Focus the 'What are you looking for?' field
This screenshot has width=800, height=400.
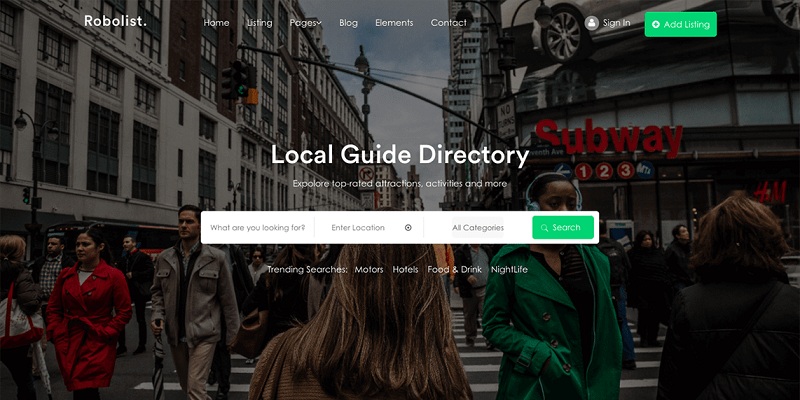click(258, 228)
